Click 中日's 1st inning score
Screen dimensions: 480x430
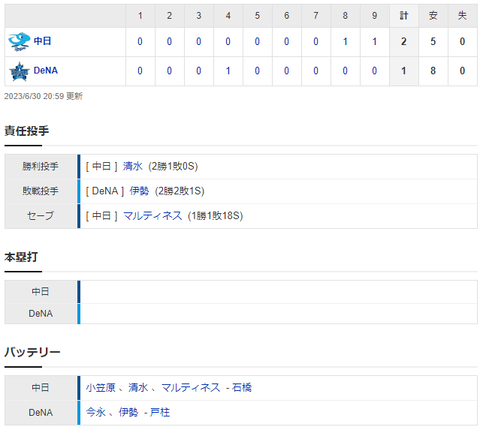point(140,41)
